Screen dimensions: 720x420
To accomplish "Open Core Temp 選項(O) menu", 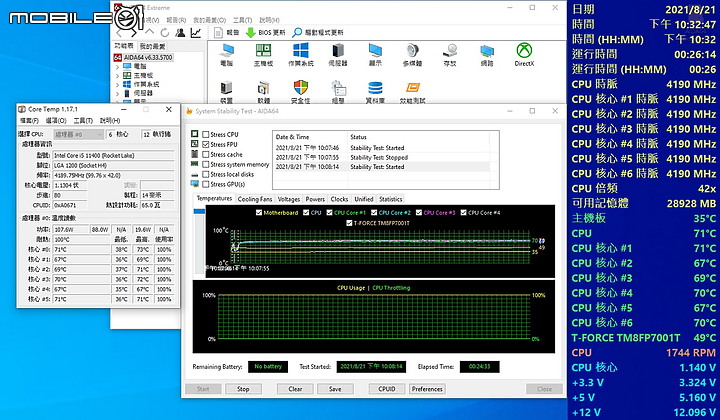I will (56, 120).
